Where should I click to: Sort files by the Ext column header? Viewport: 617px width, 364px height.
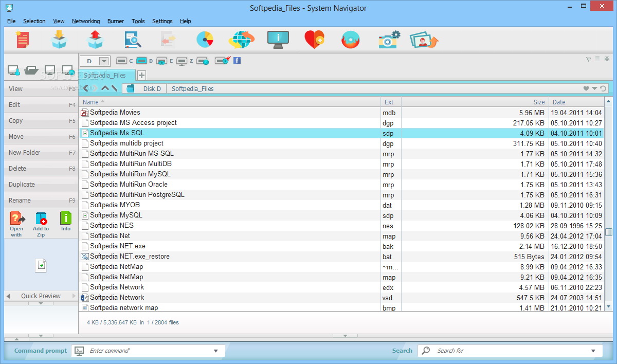(391, 102)
